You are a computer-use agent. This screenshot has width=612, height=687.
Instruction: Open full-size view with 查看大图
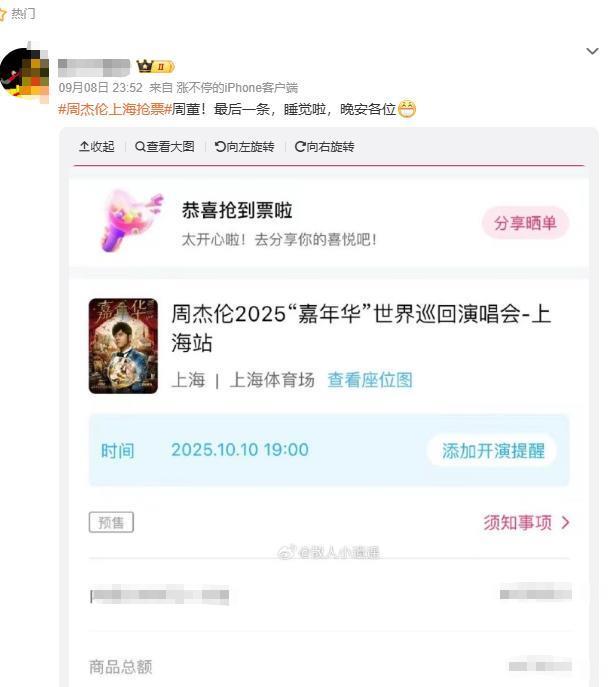click(165, 146)
